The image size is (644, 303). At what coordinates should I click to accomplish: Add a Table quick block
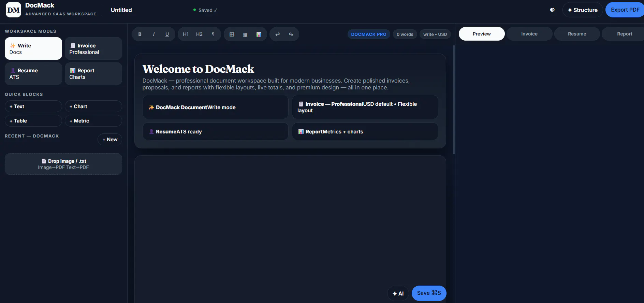[33, 121]
